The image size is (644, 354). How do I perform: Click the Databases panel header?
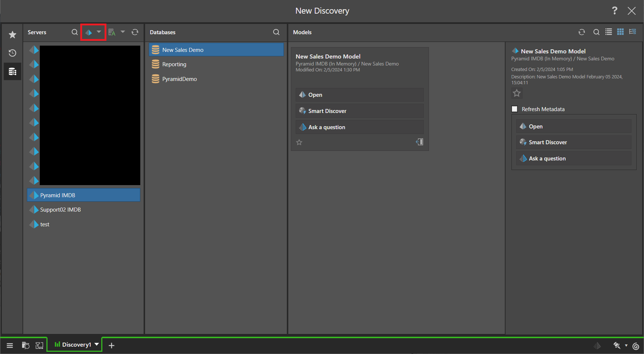point(162,32)
